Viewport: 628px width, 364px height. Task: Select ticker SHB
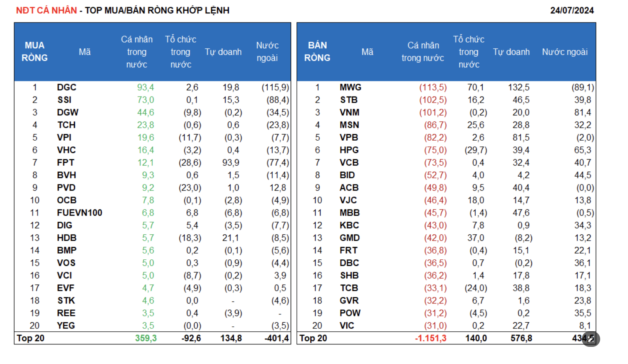(349, 276)
